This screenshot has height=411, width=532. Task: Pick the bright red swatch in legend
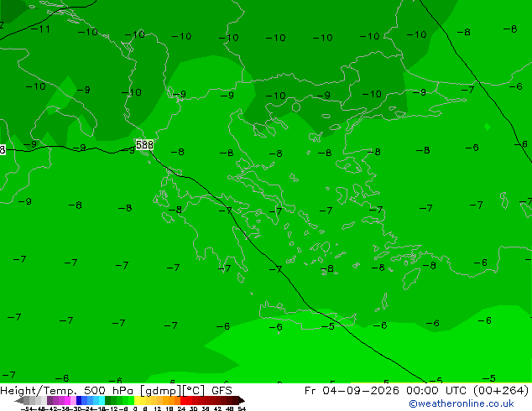pos(183,400)
